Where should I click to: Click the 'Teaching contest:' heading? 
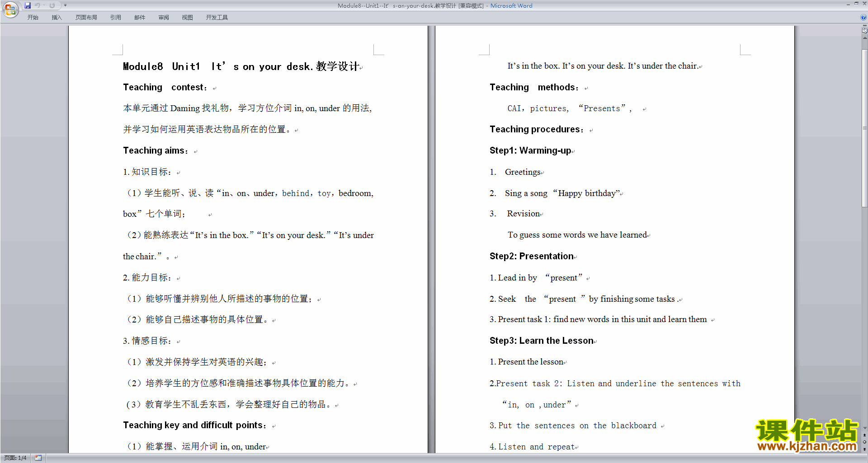point(165,87)
